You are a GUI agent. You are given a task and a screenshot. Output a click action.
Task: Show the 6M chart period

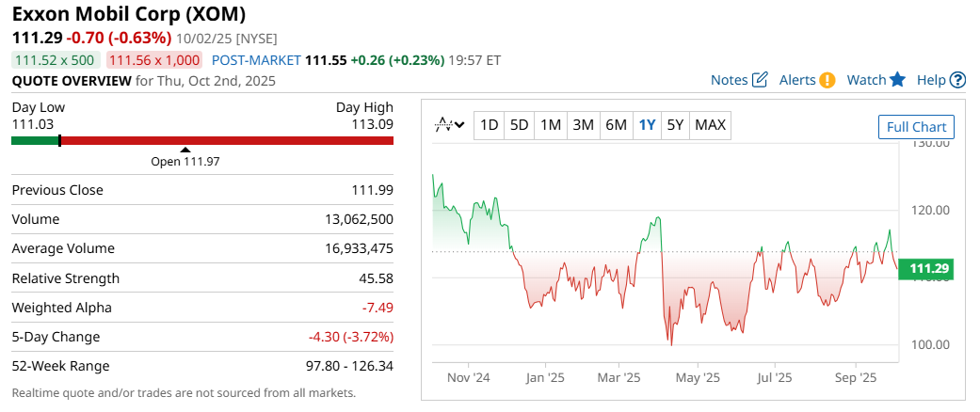click(616, 125)
